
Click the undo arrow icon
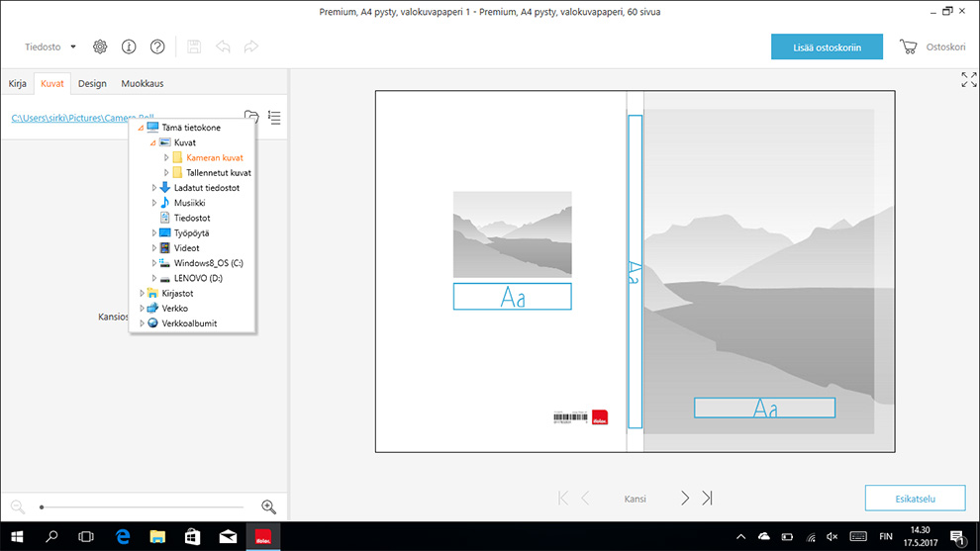point(223,46)
